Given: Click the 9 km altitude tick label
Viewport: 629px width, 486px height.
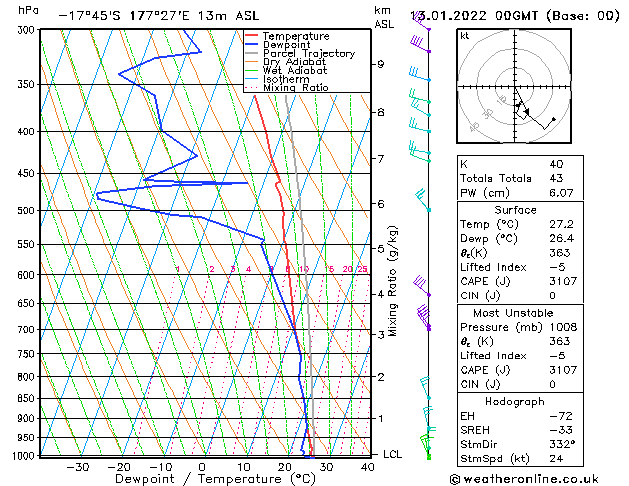Looking at the screenshot, I should tap(381, 64).
